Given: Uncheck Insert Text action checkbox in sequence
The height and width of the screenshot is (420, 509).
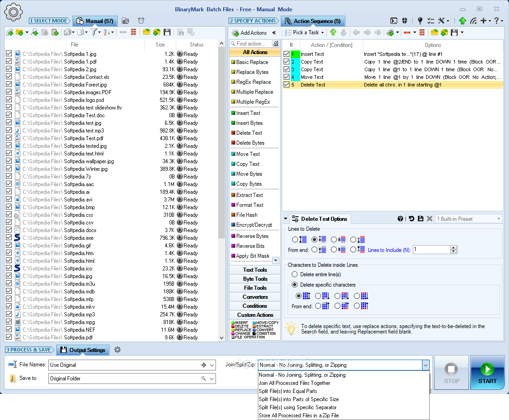Looking at the screenshot, I should tap(286, 54).
